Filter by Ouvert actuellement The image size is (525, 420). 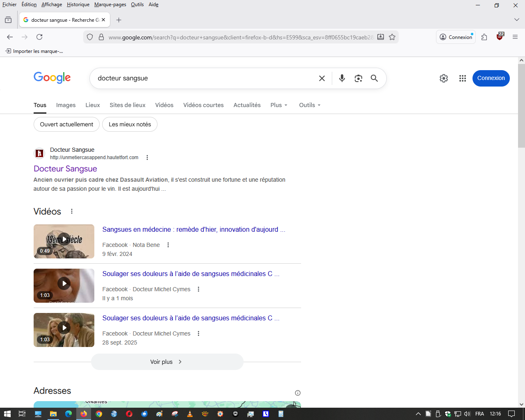[x=66, y=124]
